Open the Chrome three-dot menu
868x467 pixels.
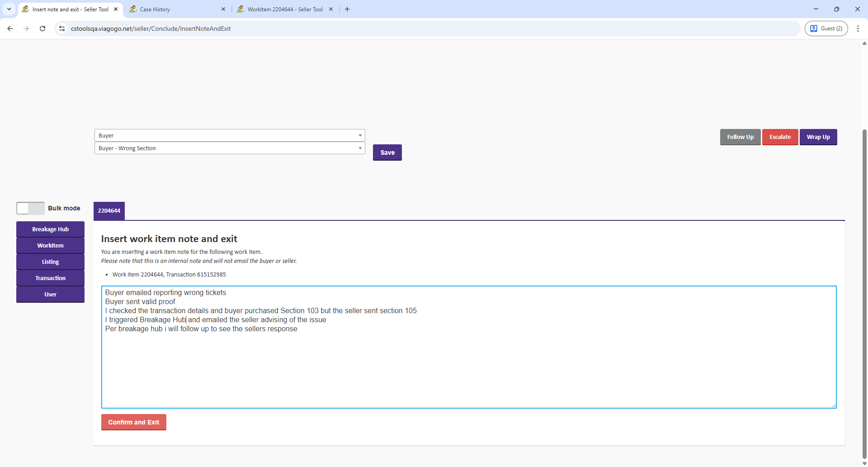pos(858,29)
